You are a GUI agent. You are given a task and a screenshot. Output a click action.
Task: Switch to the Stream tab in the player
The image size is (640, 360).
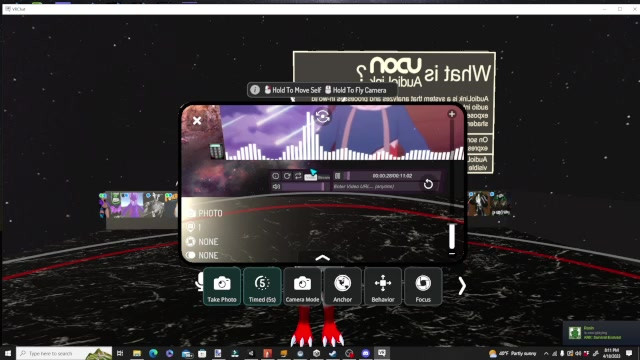click(x=324, y=177)
